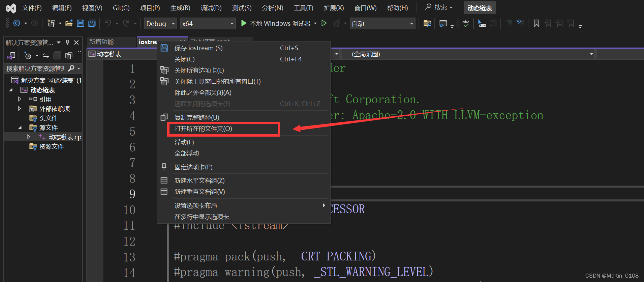Click the Solution Explorer view-switch icon

tap(11, 55)
